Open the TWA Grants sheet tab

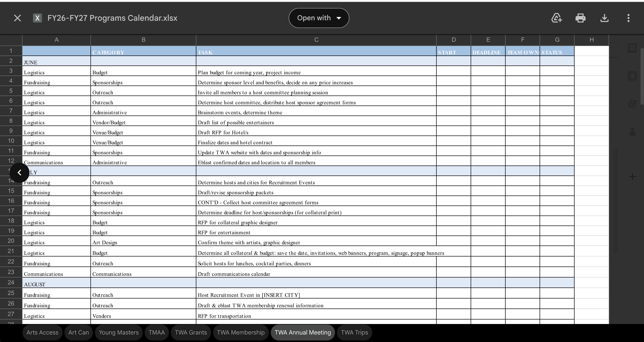pyautogui.click(x=191, y=332)
